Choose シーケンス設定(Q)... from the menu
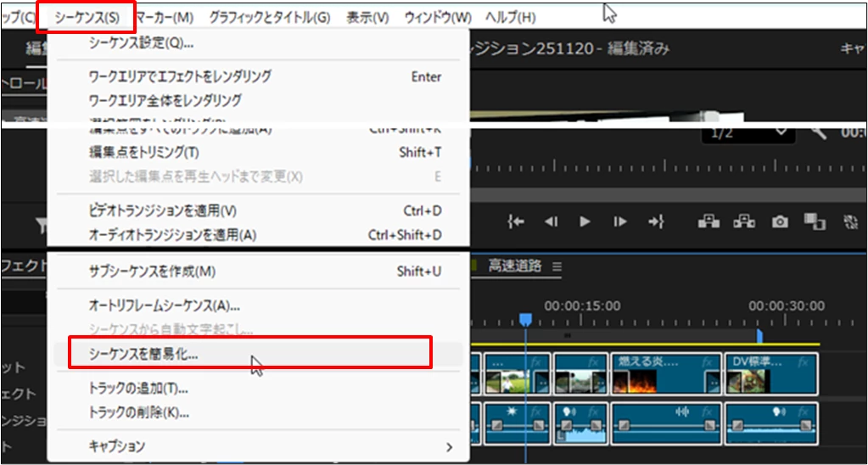 click(x=258, y=44)
